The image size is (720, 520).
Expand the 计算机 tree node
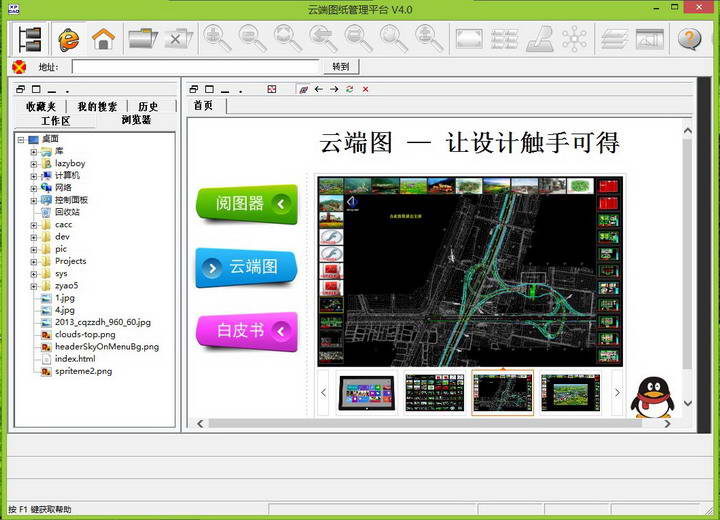(33, 175)
